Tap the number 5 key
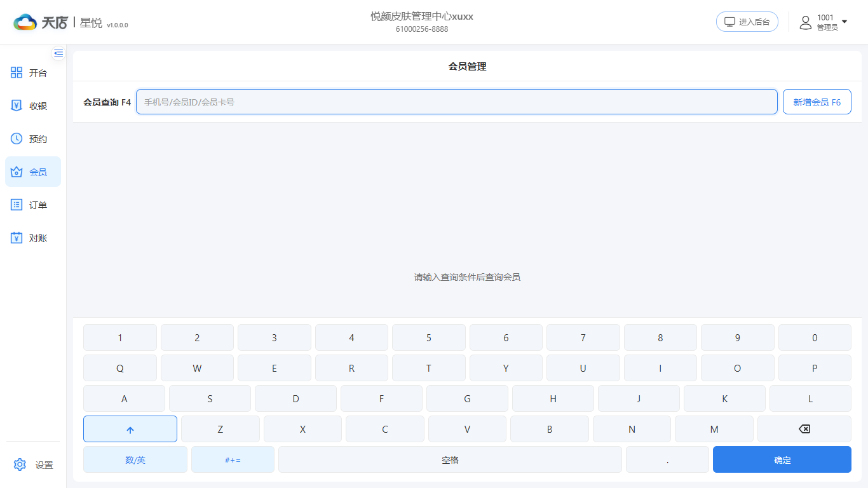This screenshot has width=868, height=488. coord(429,337)
